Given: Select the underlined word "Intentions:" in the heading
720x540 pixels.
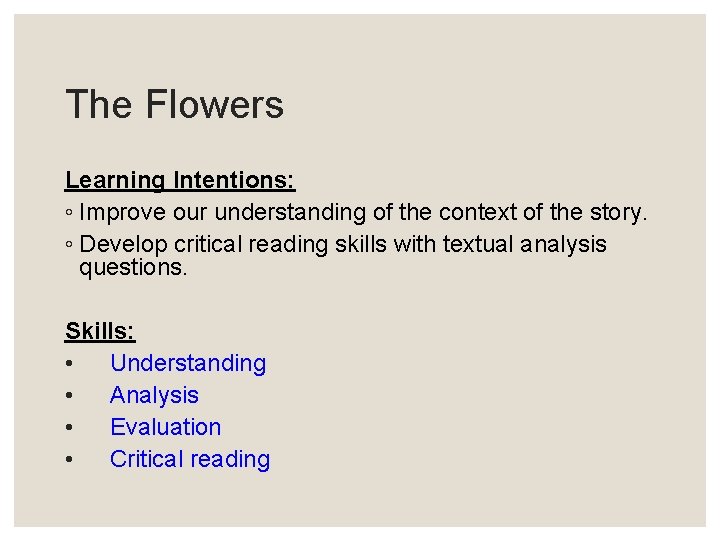Looking at the screenshot, I should 235,180.
